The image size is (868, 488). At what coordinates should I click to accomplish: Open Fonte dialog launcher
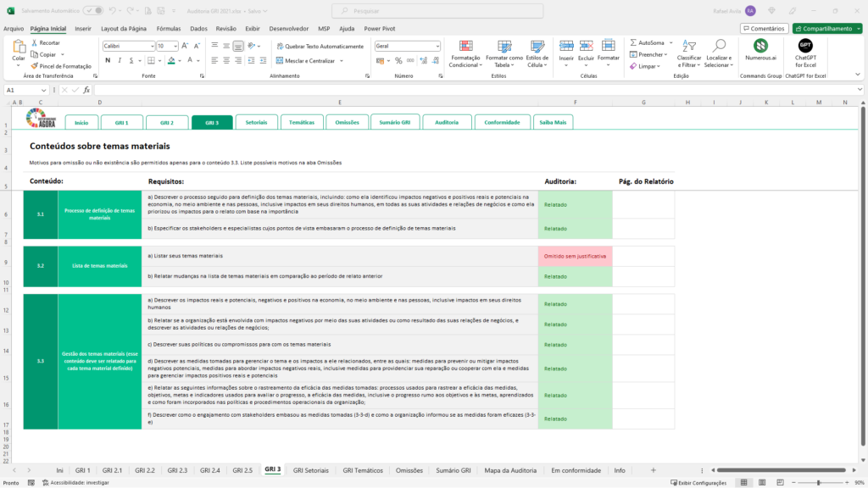click(202, 75)
